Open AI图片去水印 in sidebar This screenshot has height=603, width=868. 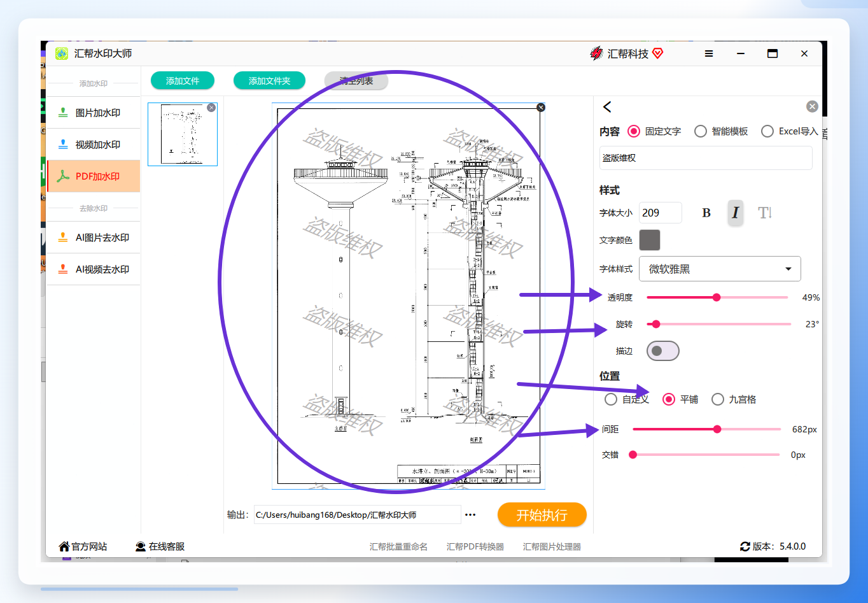(x=93, y=238)
